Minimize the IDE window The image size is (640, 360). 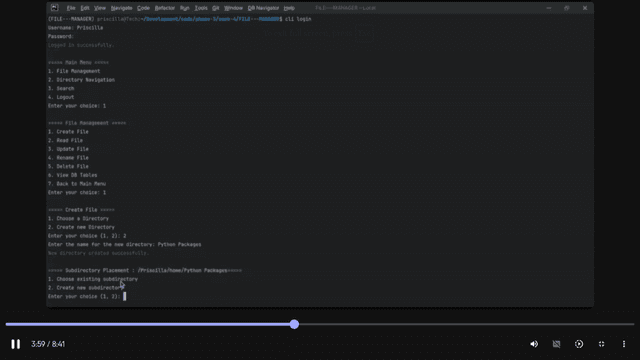tap(549, 8)
